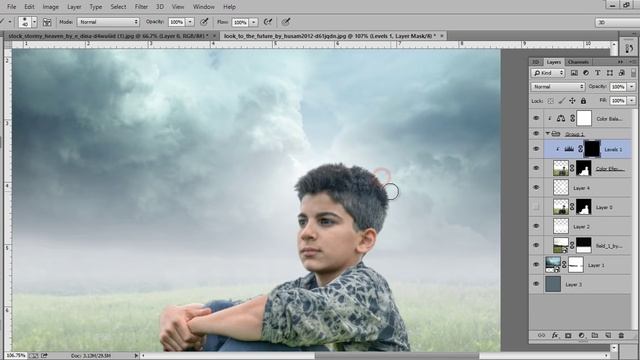Open the Window menu

[x=204, y=7]
